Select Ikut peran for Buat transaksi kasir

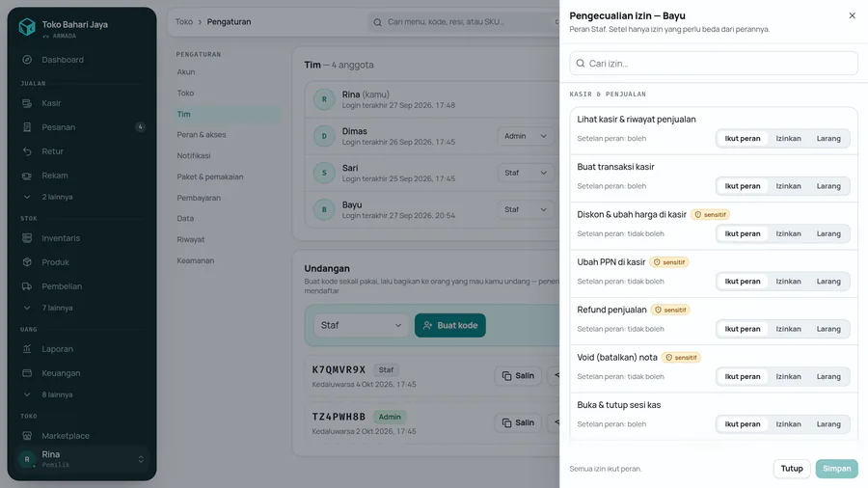point(743,186)
